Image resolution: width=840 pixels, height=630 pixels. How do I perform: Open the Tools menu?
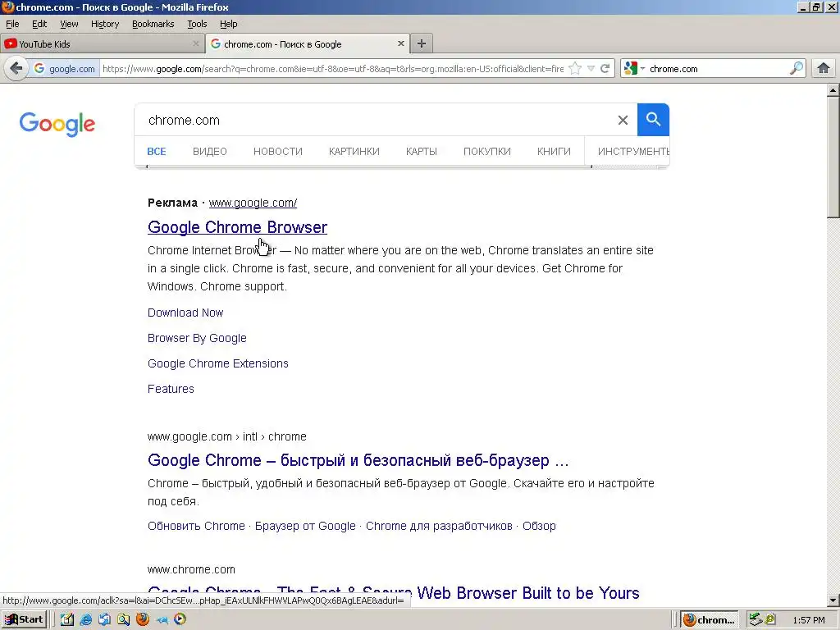(197, 24)
